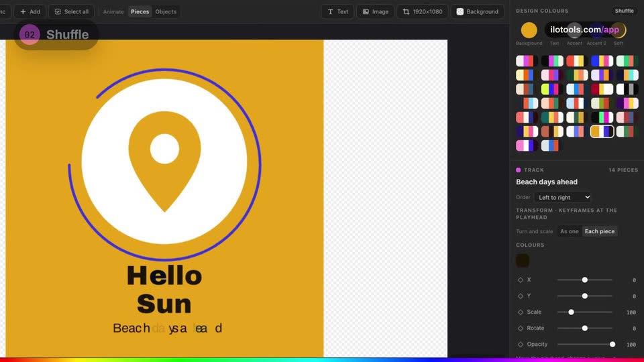Click Shuffle in the Design Colours panel
The image size is (644, 362).
[x=624, y=11]
